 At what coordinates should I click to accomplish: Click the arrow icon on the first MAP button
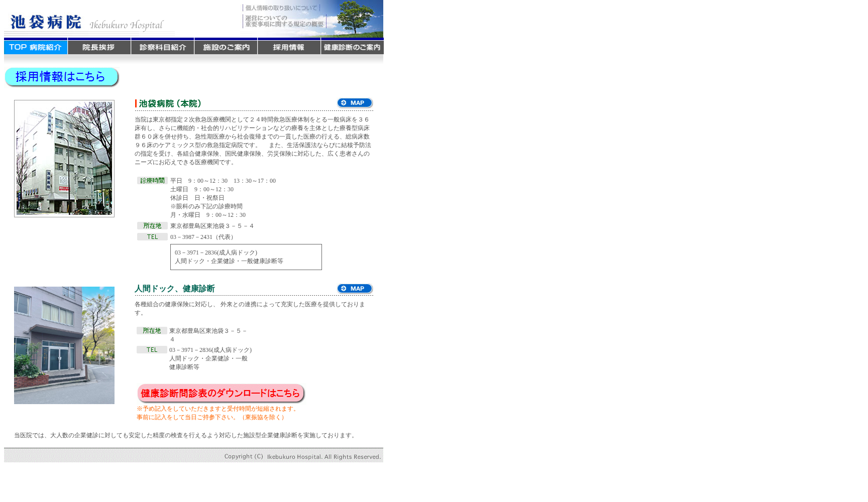(343, 102)
